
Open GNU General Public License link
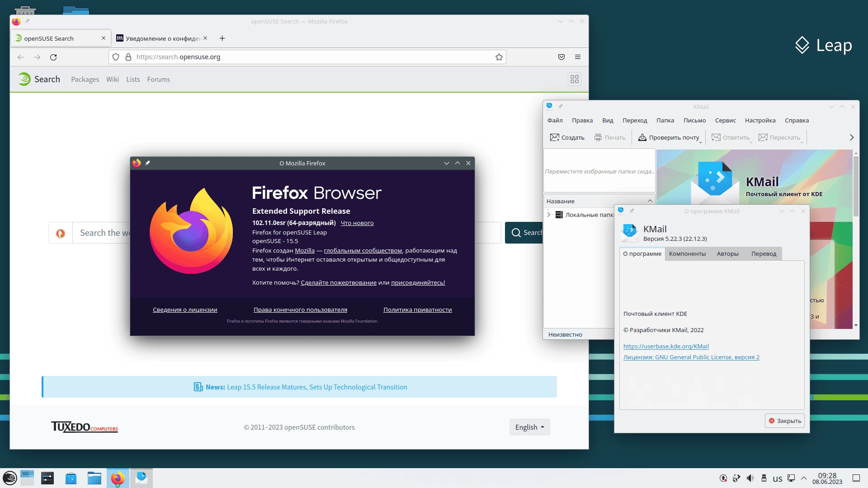(x=691, y=357)
